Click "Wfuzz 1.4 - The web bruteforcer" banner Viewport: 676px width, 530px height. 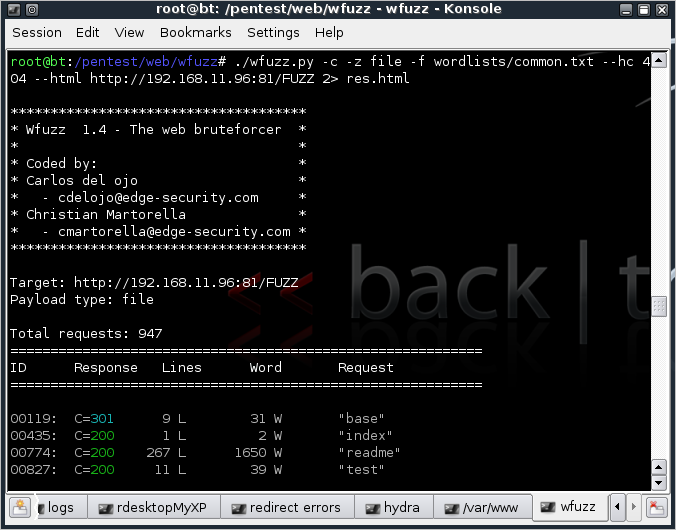[153, 129]
